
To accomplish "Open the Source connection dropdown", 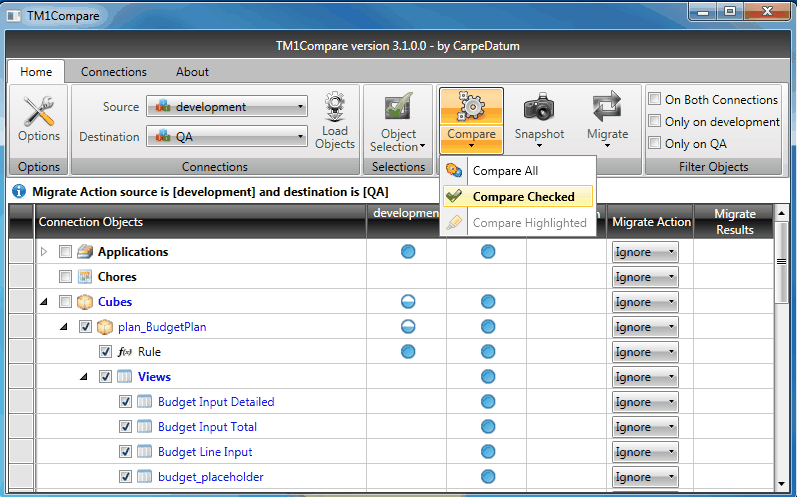I will 227,107.
